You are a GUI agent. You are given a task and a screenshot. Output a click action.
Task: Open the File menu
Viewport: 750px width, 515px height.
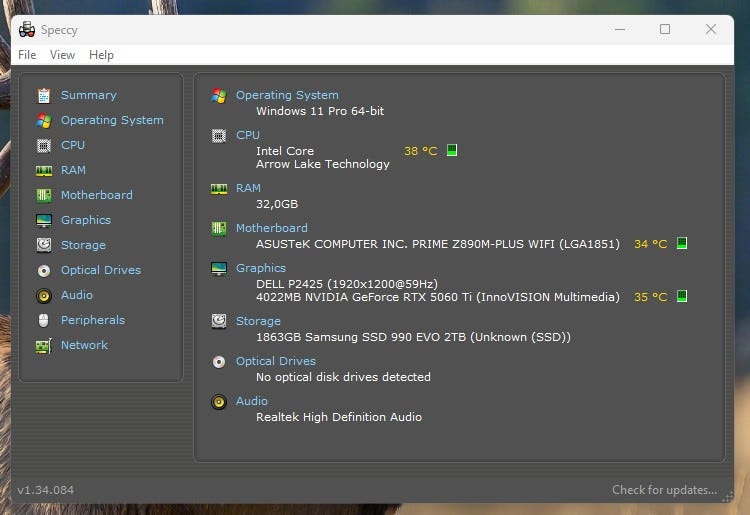(27, 55)
